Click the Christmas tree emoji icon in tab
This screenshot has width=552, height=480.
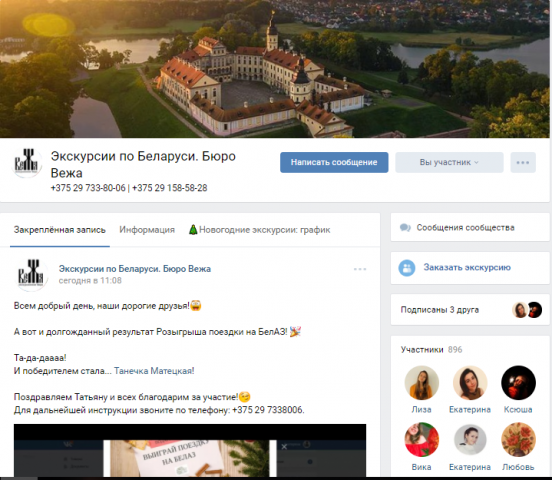point(193,230)
